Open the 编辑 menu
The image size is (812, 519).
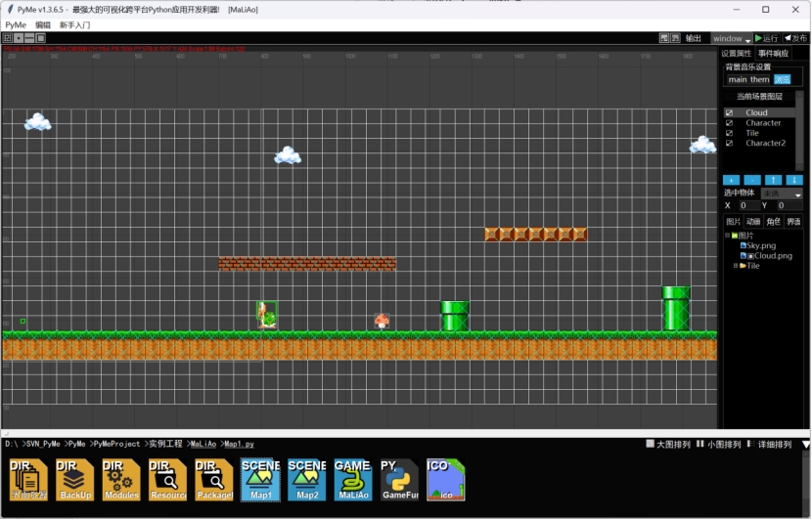click(x=43, y=24)
